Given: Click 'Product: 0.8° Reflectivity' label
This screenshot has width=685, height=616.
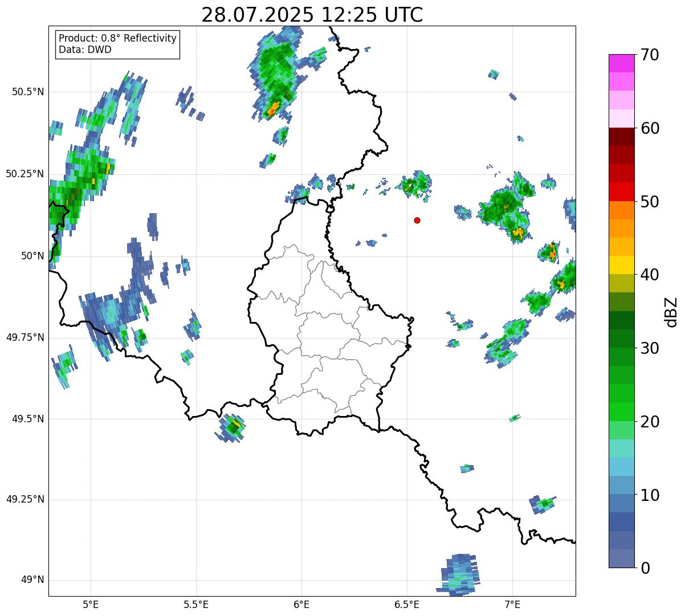Looking at the screenshot, I should [x=118, y=38].
